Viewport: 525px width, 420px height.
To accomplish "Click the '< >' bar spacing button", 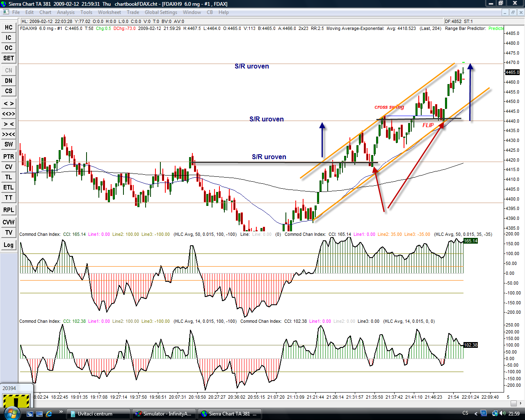I will coord(9,103).
